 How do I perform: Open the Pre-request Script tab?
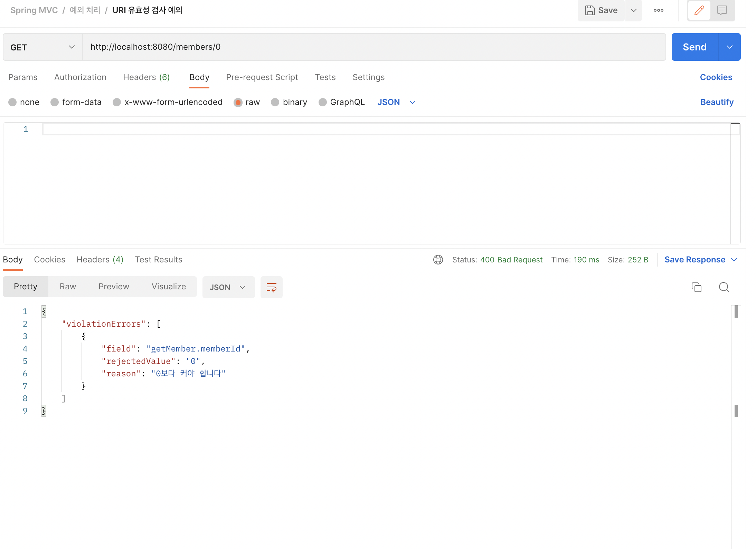pos(262,77)
